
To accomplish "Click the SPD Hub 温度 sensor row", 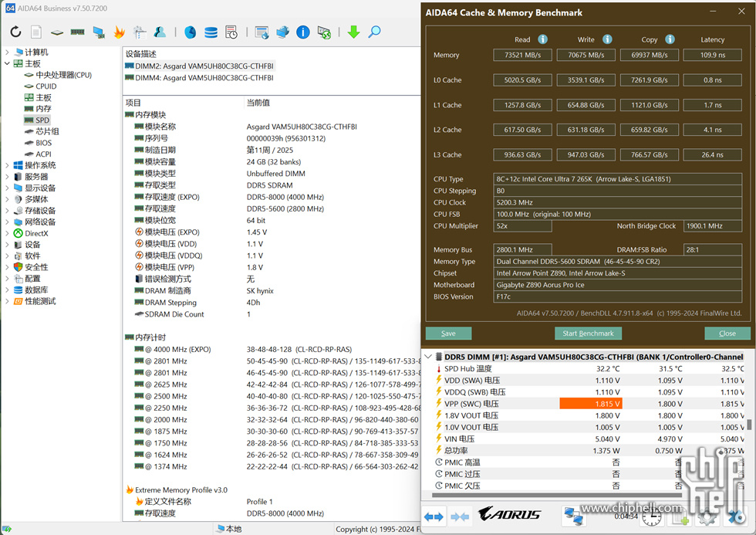I will point(589,368).
